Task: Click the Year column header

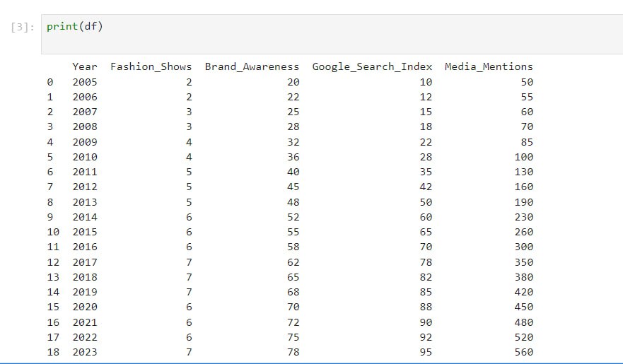Action: [x=85, y=66]
